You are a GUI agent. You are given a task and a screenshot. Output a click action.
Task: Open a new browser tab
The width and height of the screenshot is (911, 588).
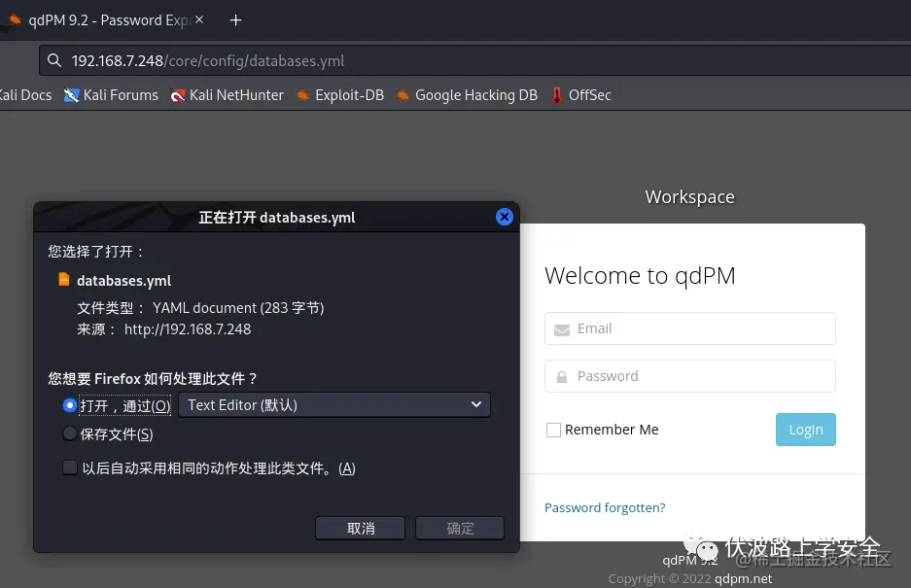point(235,20)
